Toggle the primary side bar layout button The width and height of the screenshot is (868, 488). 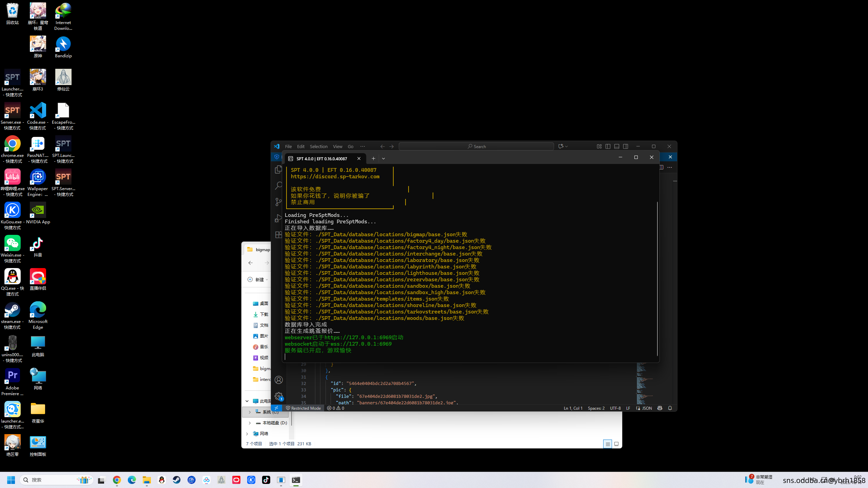coord(608,146)
